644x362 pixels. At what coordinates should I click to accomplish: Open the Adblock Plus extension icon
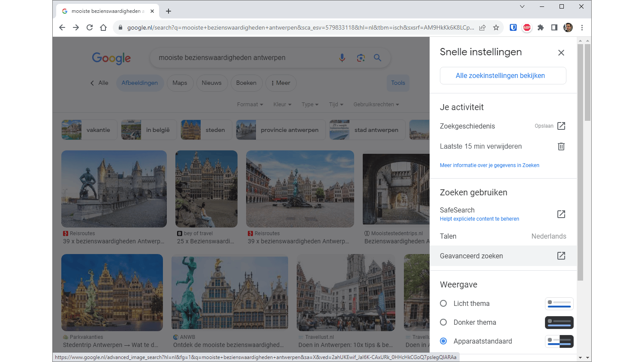point(527,27)
